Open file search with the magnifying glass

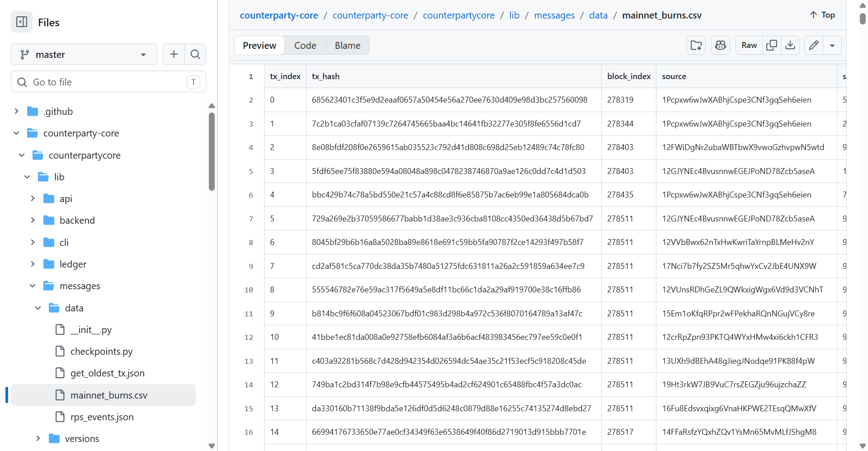tap(195, 54)
